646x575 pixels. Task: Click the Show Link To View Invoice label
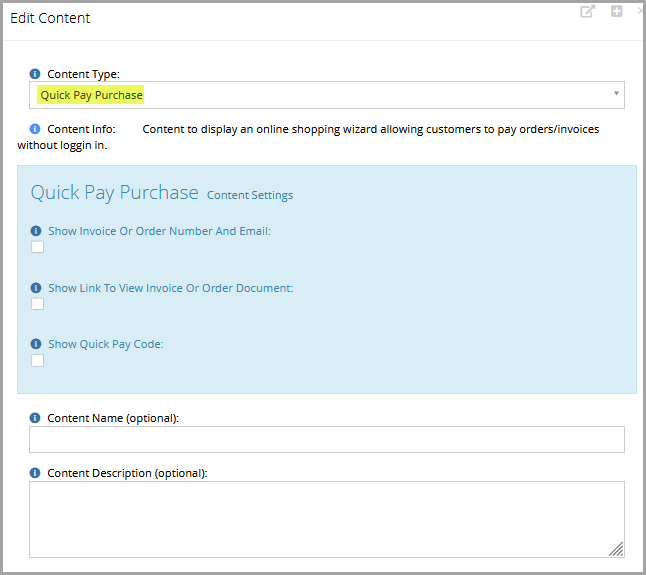[171, 288]
